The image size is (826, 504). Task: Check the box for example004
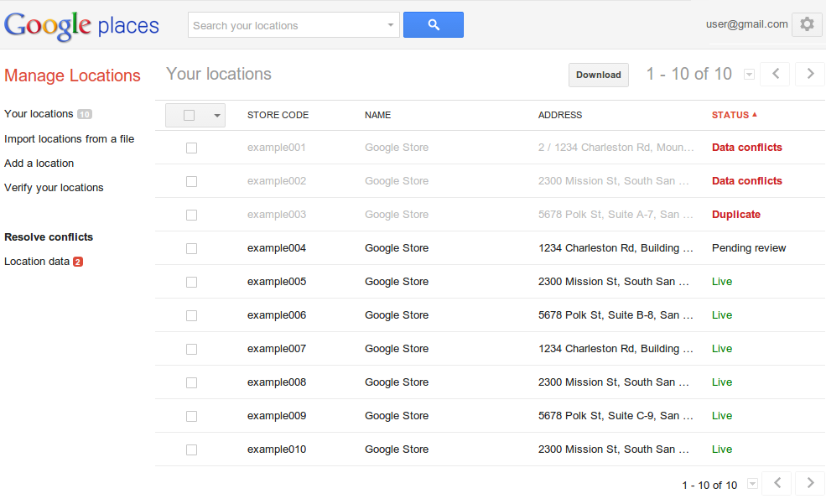(x=192, y=248)
